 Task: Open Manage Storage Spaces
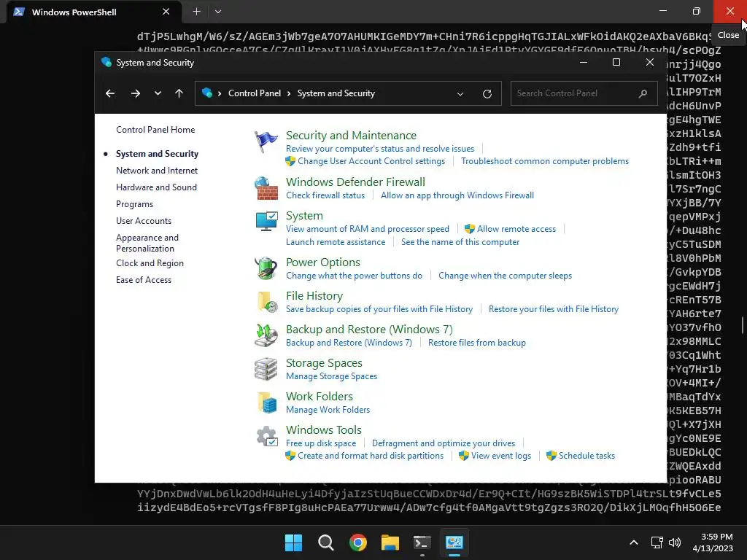click(x=332, y=376)
